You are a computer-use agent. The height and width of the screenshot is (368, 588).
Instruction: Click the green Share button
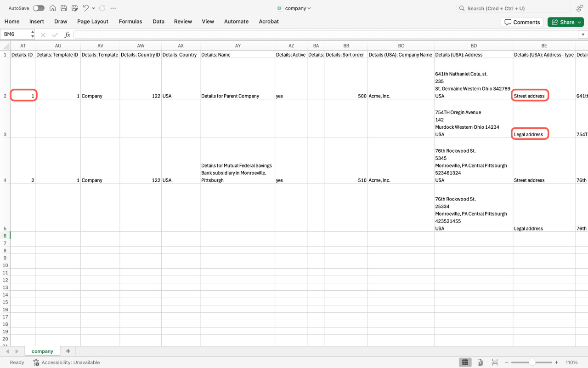(x=565, y=22)
